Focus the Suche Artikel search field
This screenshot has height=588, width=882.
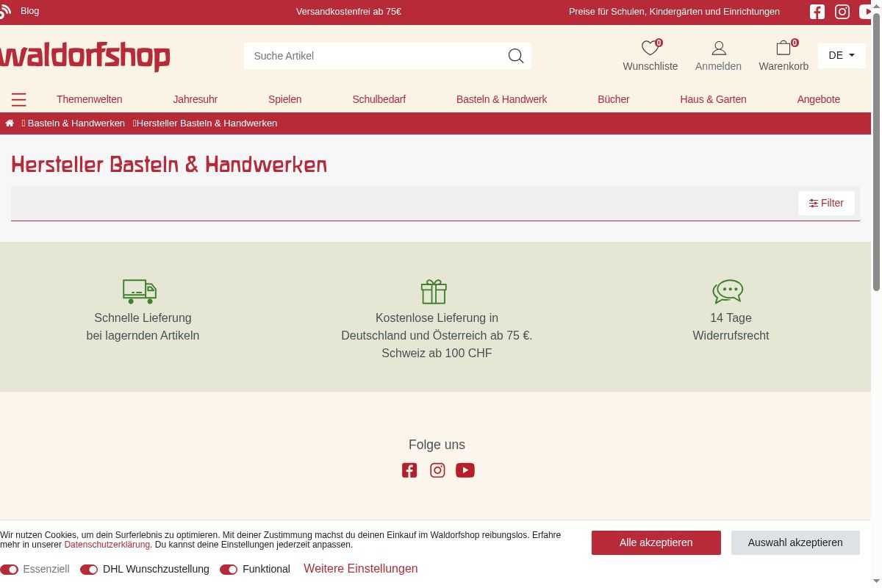375,56
